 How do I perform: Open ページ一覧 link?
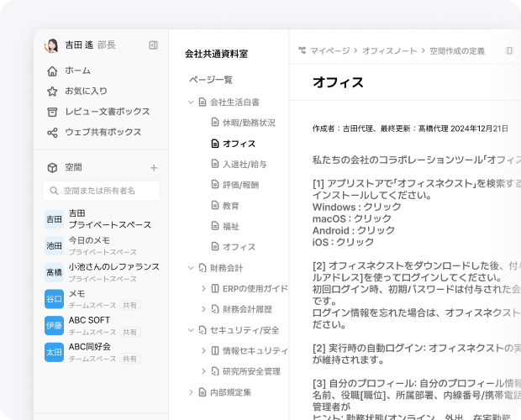point(211,80)
